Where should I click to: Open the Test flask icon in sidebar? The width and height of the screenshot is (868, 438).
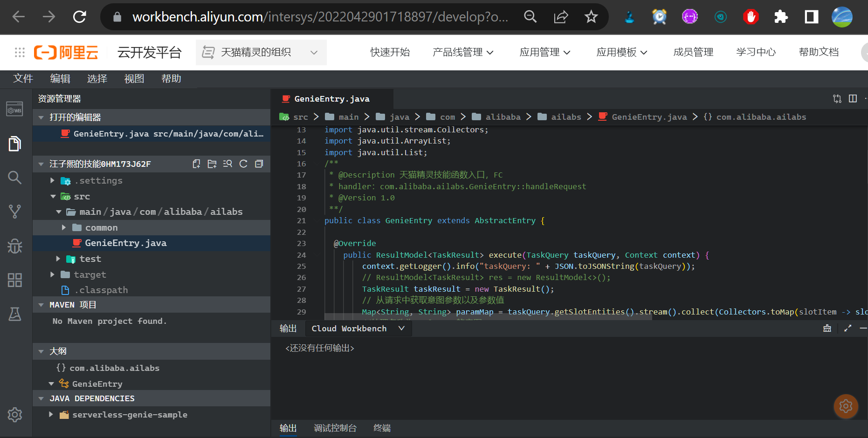15,314
